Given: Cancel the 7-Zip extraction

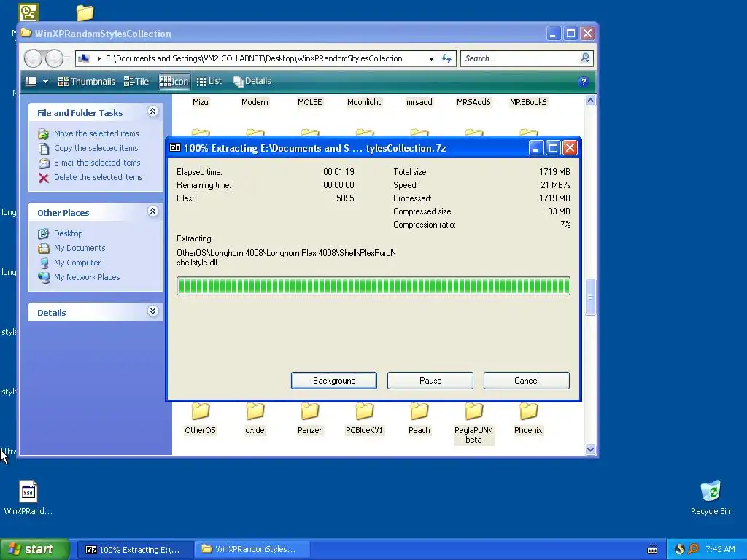Looking at the screenshot, I should 527,381.
